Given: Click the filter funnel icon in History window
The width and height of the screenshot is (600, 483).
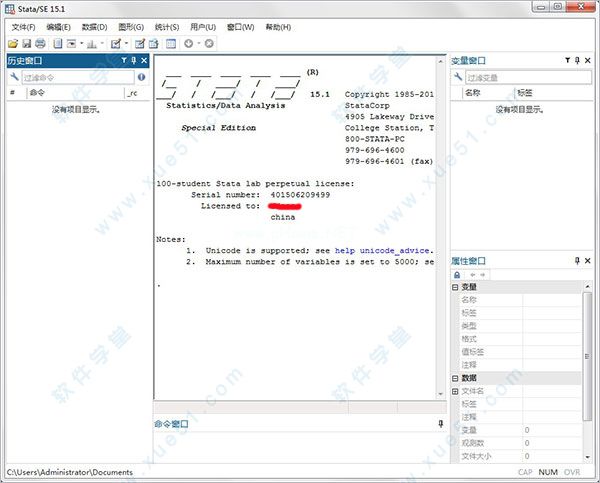Looking at the screenshot, I should click(x=124, y=60).
